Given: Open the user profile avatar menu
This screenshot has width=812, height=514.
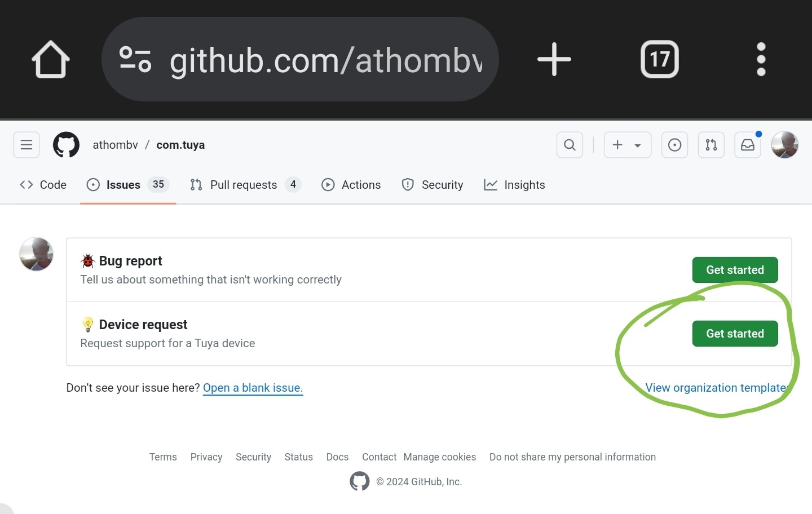Looking at the screenshot, I should [784, 145].
